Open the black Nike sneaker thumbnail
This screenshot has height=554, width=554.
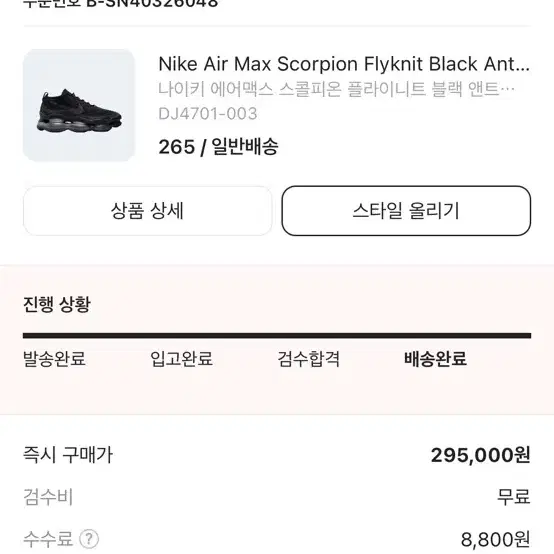[78, 105]
